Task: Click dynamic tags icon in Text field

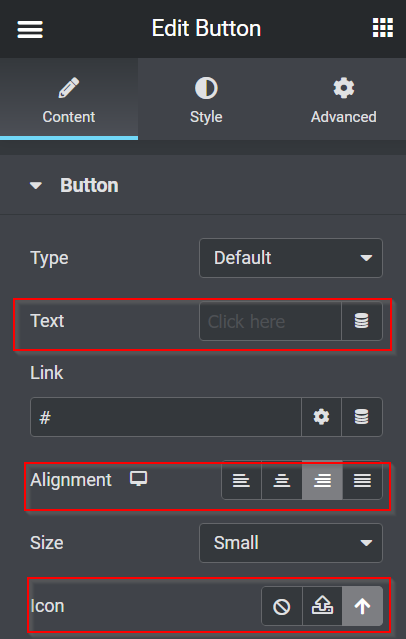Action: click(x=362, y=321)
